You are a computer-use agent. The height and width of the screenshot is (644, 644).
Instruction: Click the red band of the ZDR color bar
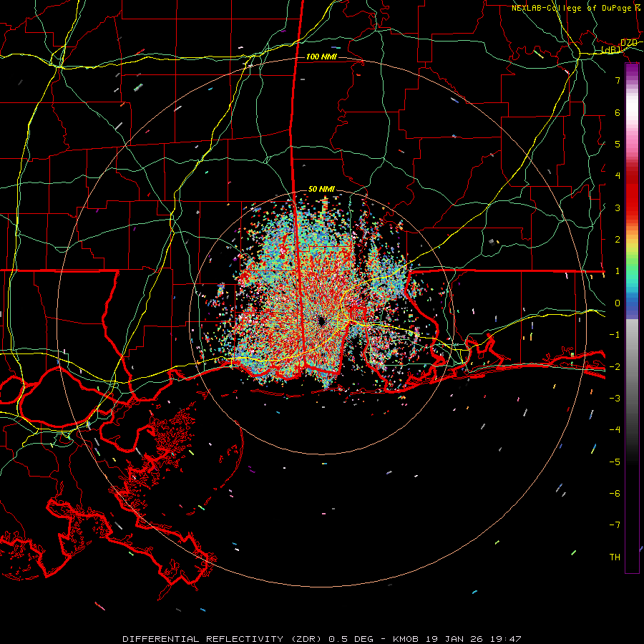coord(632,191)
